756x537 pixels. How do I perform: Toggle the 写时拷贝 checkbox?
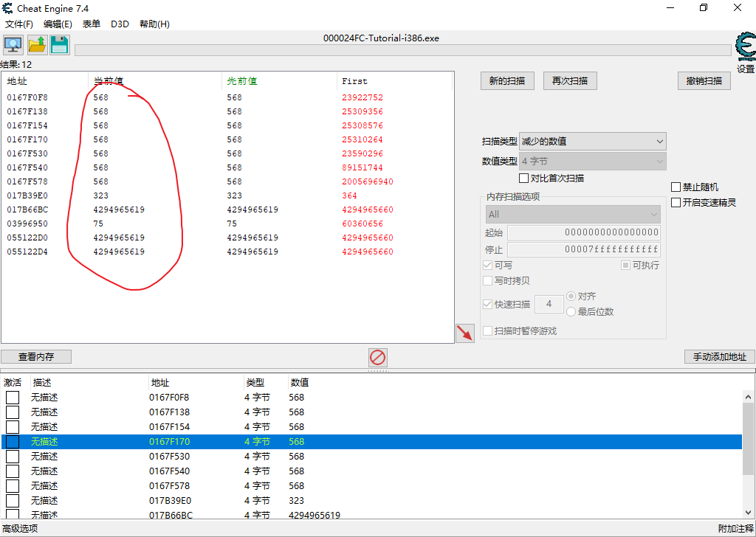coord(487,281)
